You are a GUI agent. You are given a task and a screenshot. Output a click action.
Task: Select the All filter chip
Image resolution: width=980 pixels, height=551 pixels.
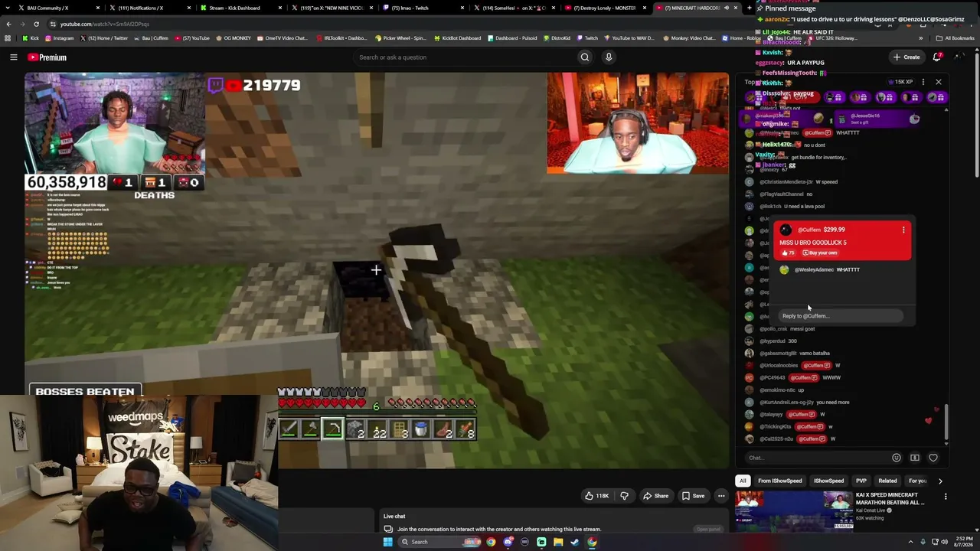click(743, 481)
